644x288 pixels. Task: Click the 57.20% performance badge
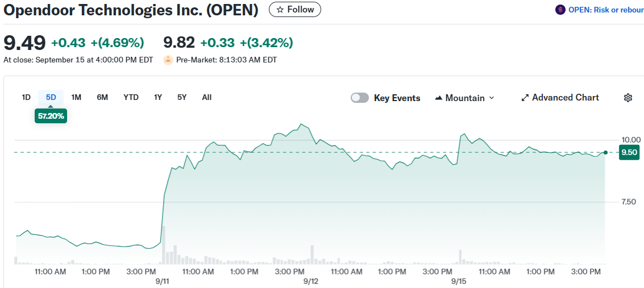(51, 116)
